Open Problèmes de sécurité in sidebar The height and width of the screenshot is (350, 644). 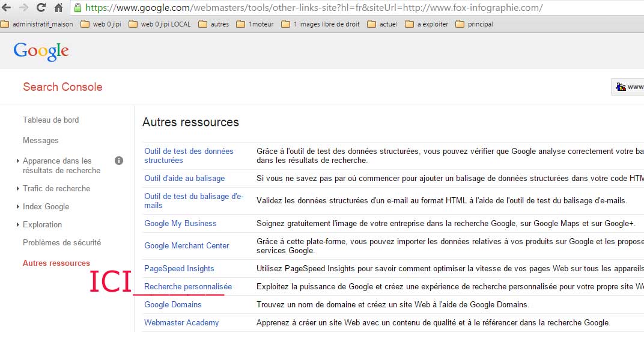pos(62,243)
